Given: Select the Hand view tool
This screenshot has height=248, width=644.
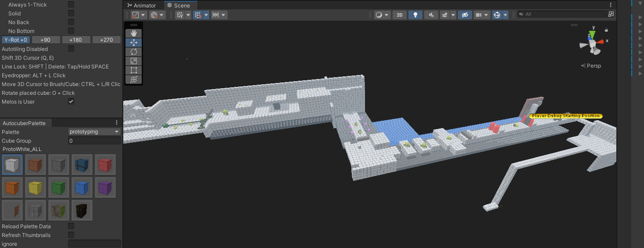Looking at the screenshot, I should pos(134,33).
